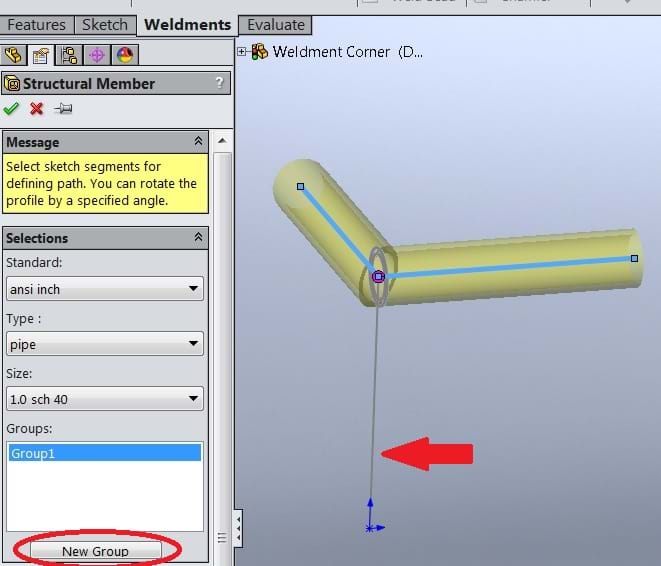Switch to the Features tab
The height and width of the screenshot is (566, 661).
click(36, 25)
